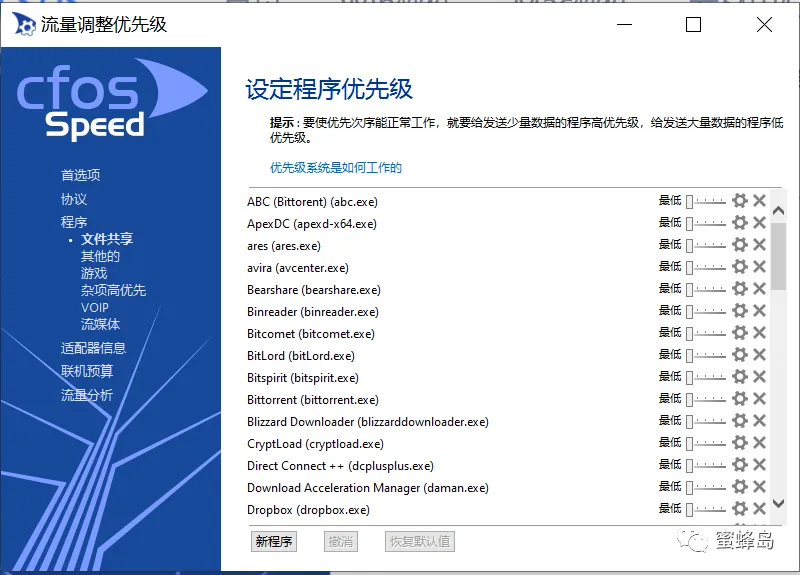Delete ApexDC entry with X icon
Viewport: 800px width, 575px height.
pos(759,222)
